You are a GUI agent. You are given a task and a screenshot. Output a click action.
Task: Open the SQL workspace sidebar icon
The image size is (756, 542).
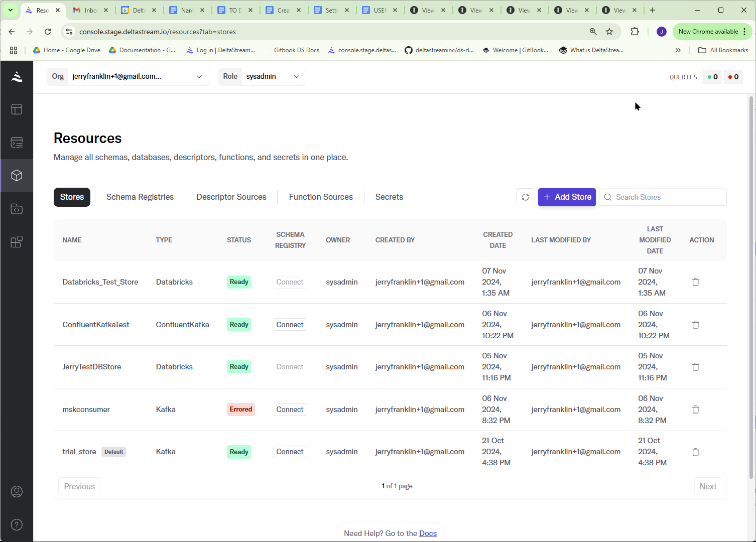(x=17, y=143)
